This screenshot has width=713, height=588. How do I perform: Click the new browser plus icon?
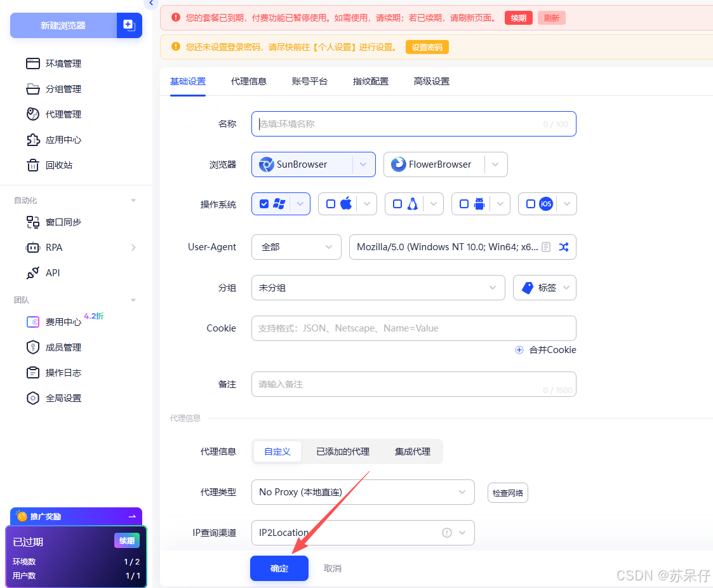point(129,25)
